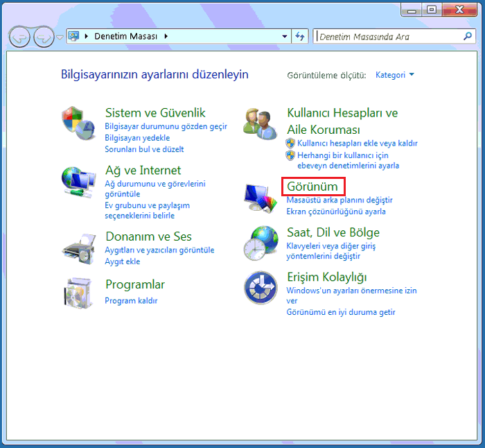
Task: Click the Forward navigation arrow
Action: pos(44,37)
